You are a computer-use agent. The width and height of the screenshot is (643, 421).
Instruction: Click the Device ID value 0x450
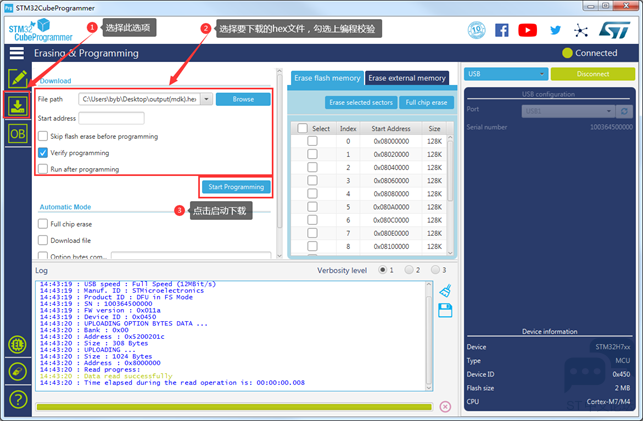coord(621,374)
